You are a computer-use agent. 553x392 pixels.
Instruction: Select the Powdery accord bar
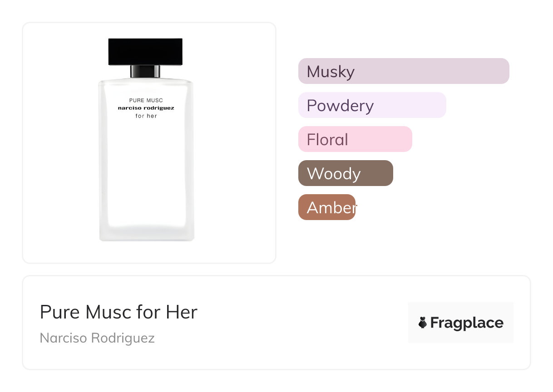372,105
